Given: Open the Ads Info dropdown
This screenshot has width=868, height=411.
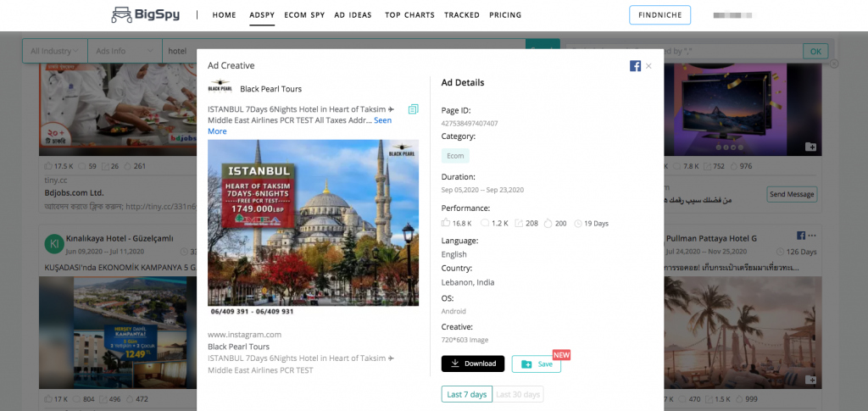Looking at the screenshot, I should [x=125, y=51].
